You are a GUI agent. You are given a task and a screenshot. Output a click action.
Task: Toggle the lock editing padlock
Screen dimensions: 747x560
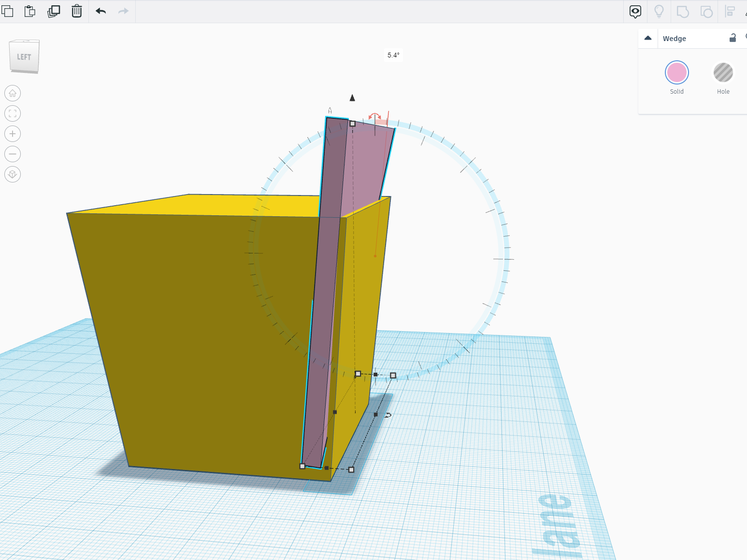pos(733,38)
